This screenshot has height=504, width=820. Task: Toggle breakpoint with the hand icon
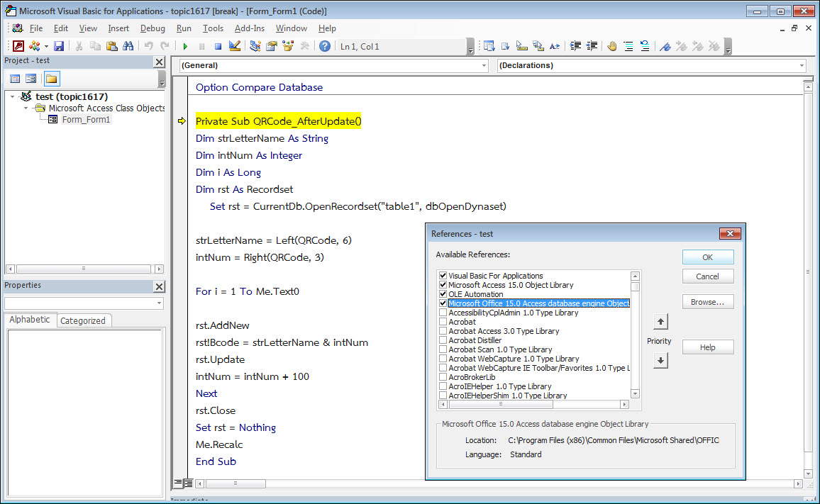[612, 46]
